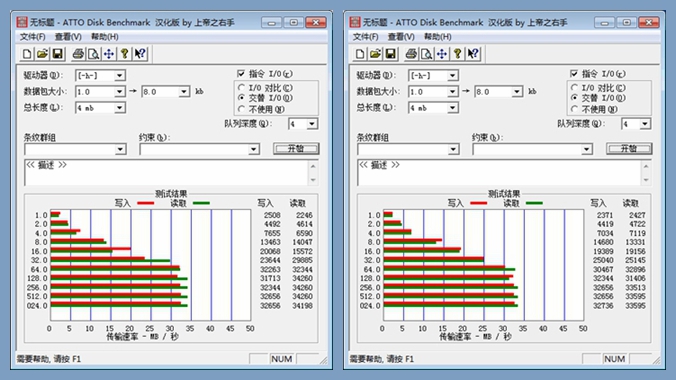676x380 pixels.
Task: Open 总长度 4 mb dropdown in right window
Action: [452, 108]
